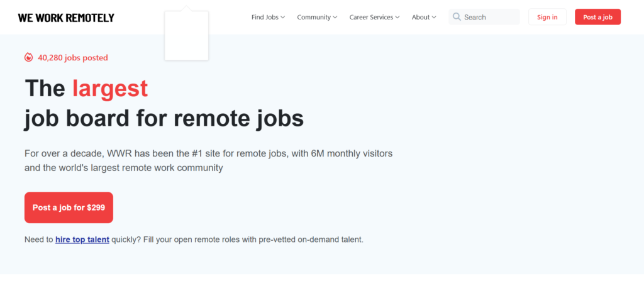Click the 40,280 jobs posted text
The width and height of the screenshot is (644, 281).
coord(73,58)
